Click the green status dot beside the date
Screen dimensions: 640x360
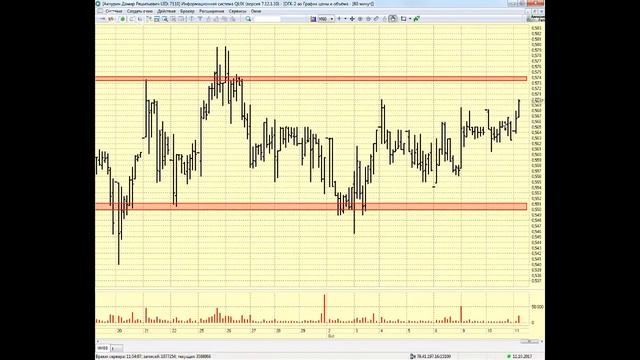509,356
